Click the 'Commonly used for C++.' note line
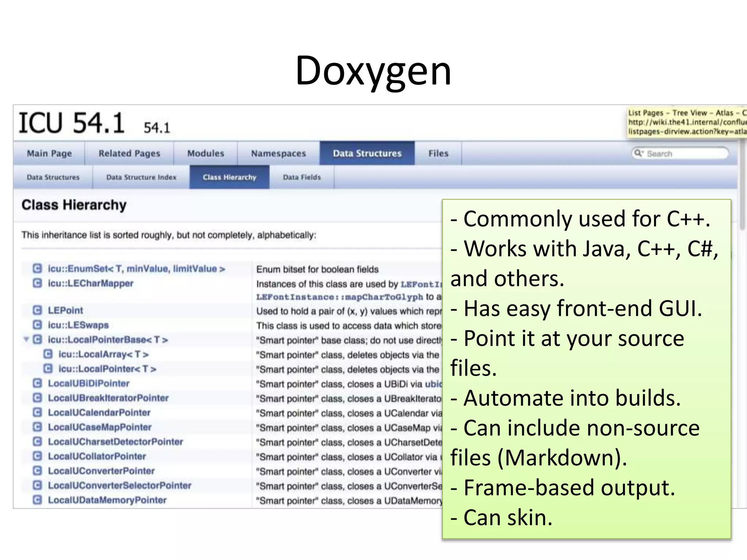Screen dimensions: 747x560 (580, 219)
